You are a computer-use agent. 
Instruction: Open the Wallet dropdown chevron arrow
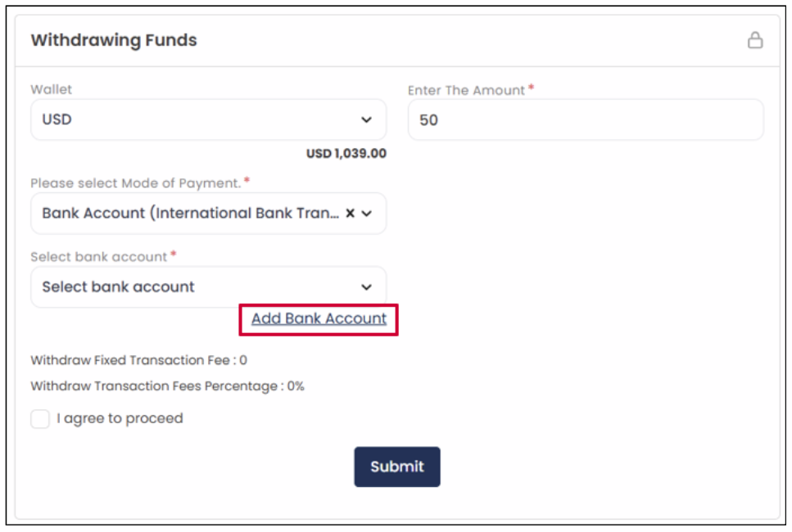click(x=367, y=119)
